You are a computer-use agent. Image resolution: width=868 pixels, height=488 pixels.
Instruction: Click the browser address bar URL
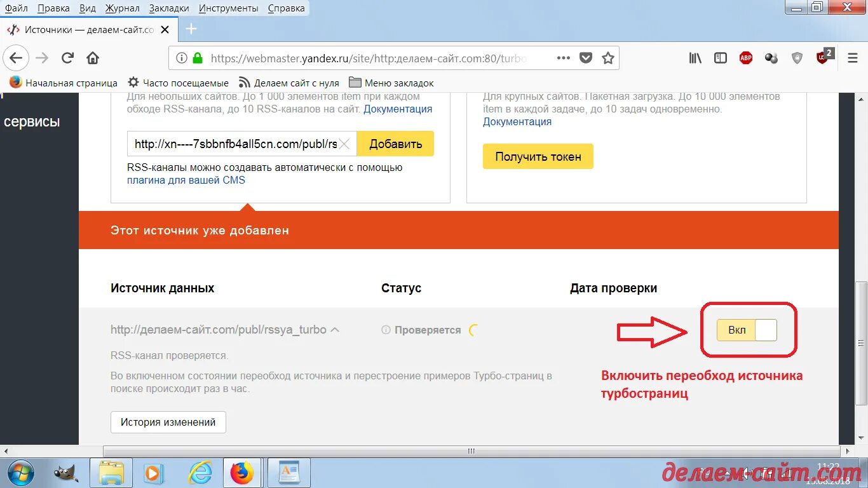369,58
